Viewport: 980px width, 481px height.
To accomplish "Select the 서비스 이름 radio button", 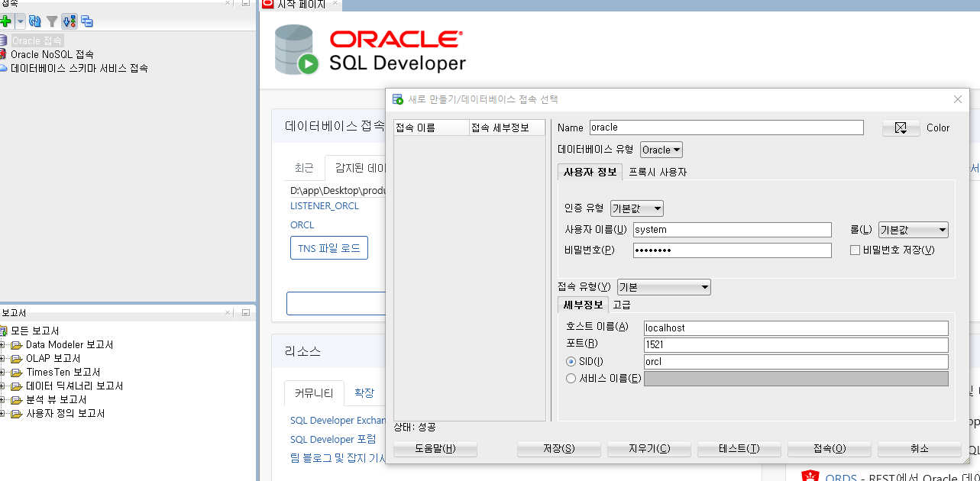I will [x=571, y=379].
